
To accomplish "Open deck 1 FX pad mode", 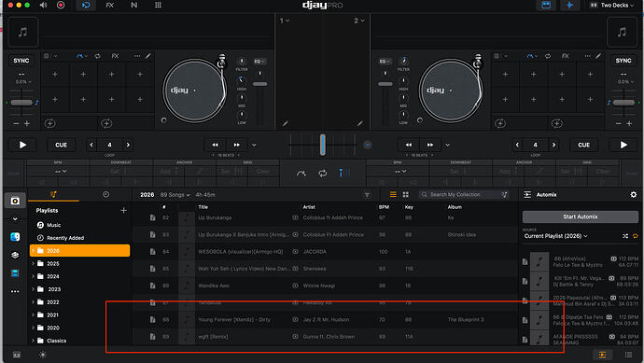I will coord(115,56).
